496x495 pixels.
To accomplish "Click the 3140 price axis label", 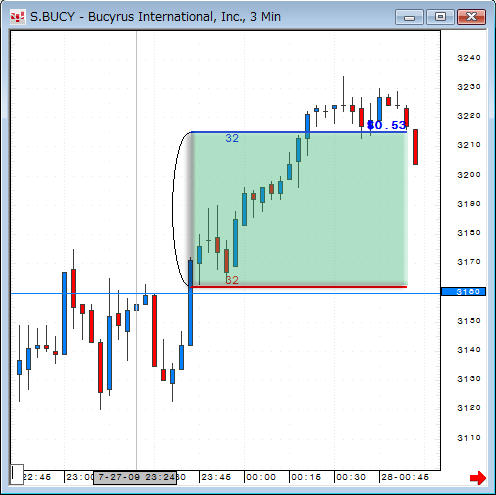I will point(469,350).
